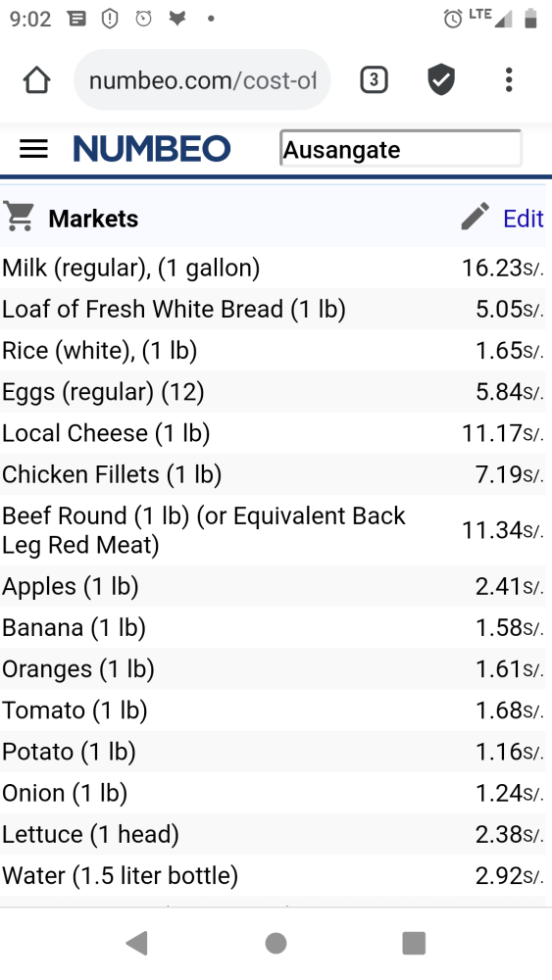Screen dimensions: 552x980
Task: Tap the Android back button
Action: 137,943
